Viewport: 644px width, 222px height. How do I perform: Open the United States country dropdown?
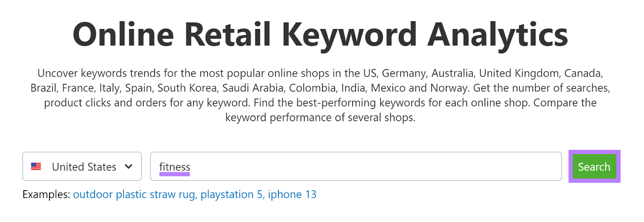coord(82,166)
